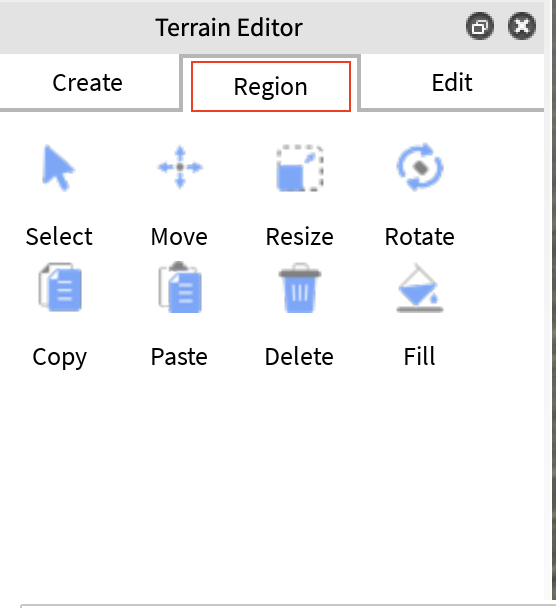This screenshot has width=556, height=608.
Task: Click the "Fill" text label
Action: [x=419, y=356]
